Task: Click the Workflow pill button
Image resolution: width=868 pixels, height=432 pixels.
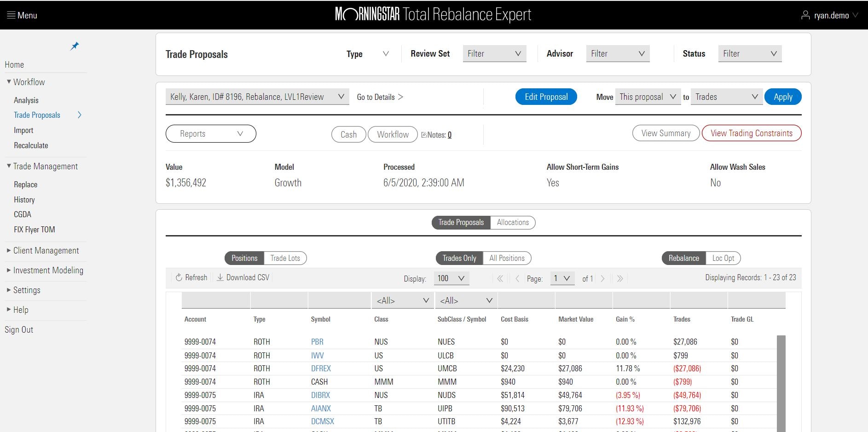Action: pyautogui.click(x=393, y=134)
